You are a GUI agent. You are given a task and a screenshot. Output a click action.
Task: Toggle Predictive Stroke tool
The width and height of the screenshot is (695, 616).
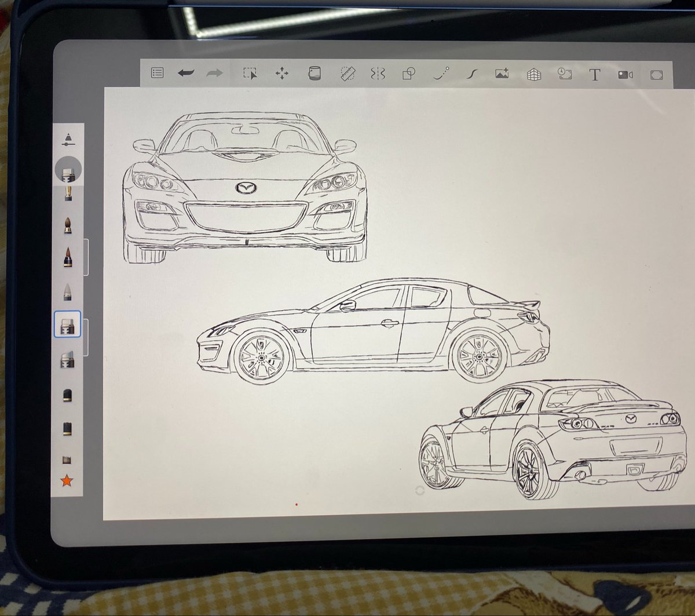coord(441,74)
